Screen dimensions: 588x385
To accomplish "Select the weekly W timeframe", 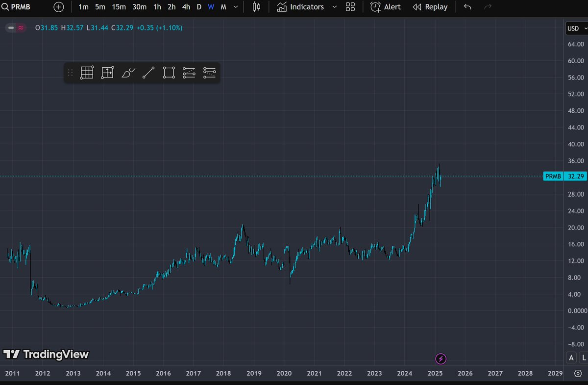I will pyautogui.click(x=211, y=7).
